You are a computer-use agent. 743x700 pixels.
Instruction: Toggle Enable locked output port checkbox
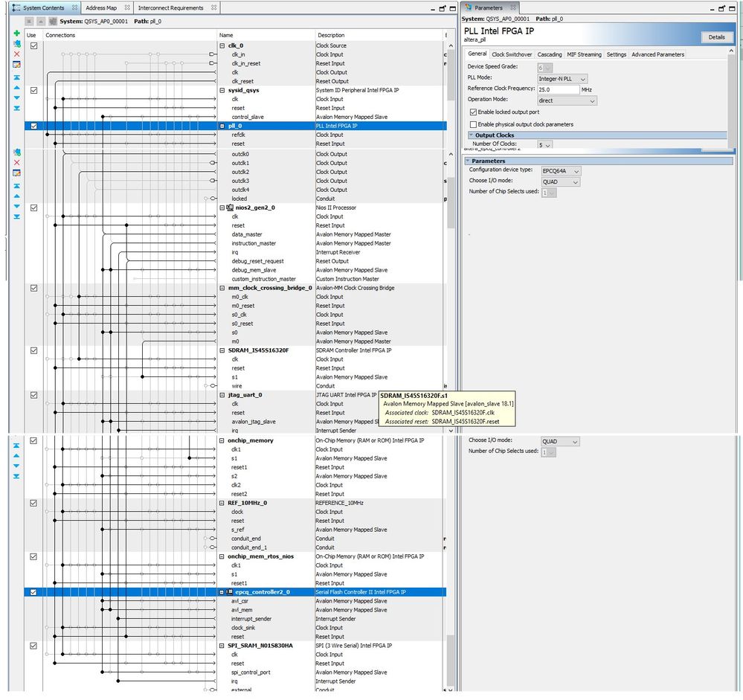(473, 112)
